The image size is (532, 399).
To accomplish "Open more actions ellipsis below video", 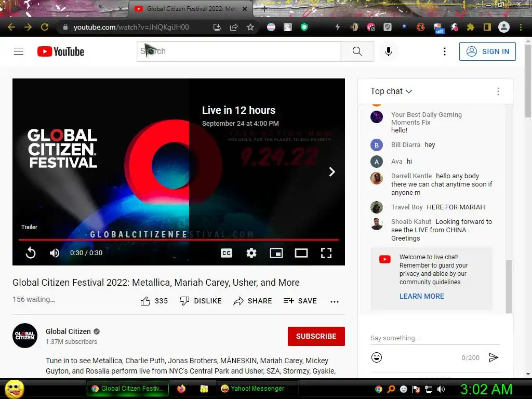I will coord(335,302).
